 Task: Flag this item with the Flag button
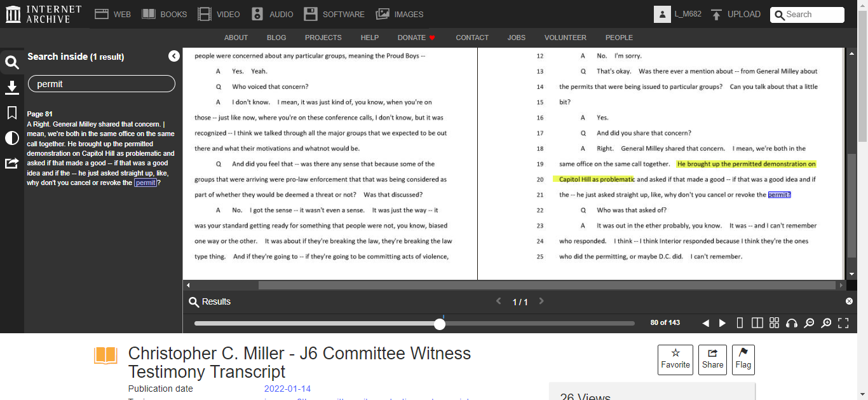coord(743,360)
